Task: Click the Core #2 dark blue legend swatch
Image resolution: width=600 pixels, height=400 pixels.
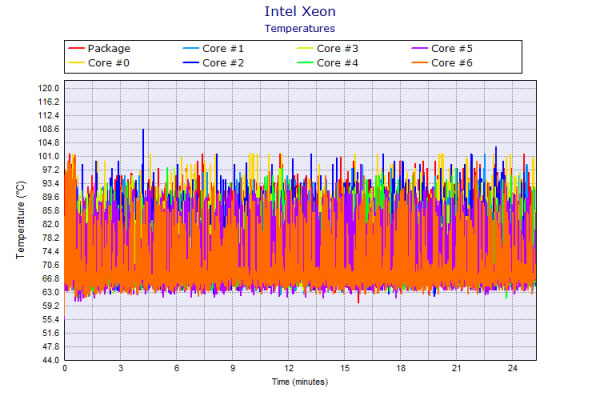Action: [191, 63]
